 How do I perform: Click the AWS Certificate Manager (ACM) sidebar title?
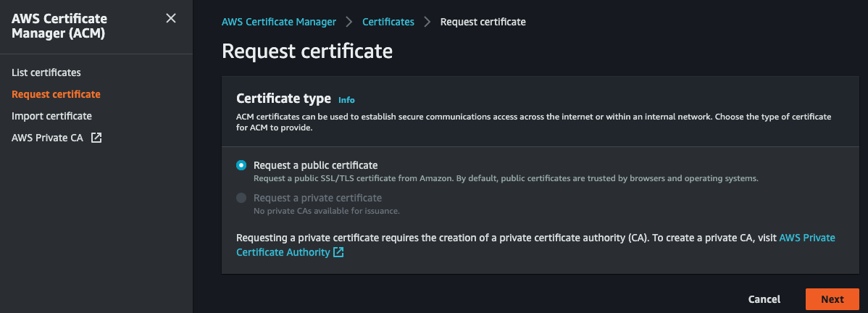click(59, 25)
